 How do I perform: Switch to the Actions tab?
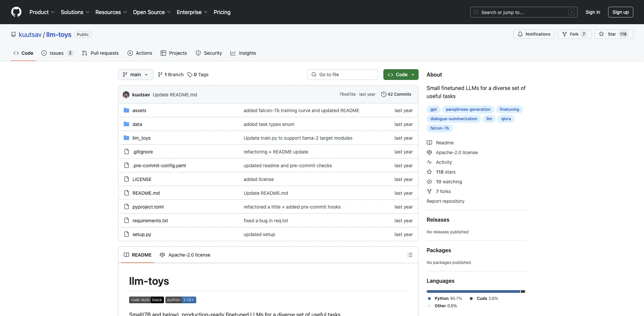click(140, 53)
